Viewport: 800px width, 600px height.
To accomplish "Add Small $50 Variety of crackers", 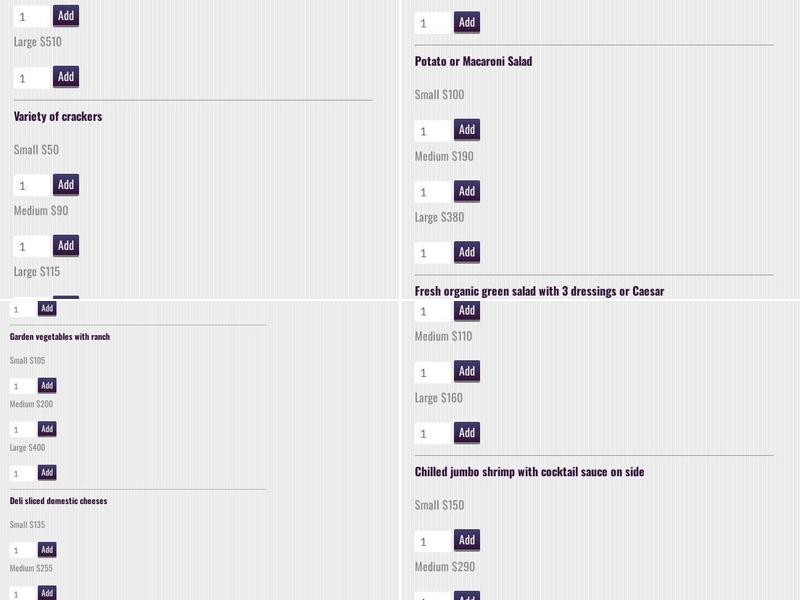I will point(65,185).
